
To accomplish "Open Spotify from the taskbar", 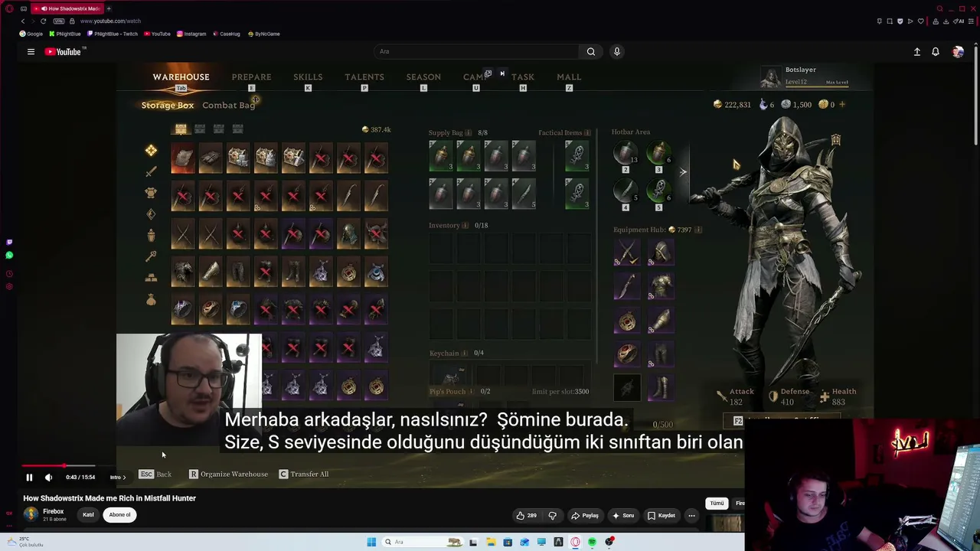I will tap(592, 542).
